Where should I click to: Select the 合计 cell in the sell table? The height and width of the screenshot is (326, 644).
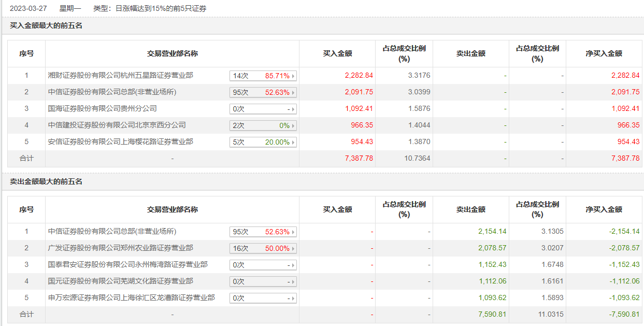coord(26,314)
